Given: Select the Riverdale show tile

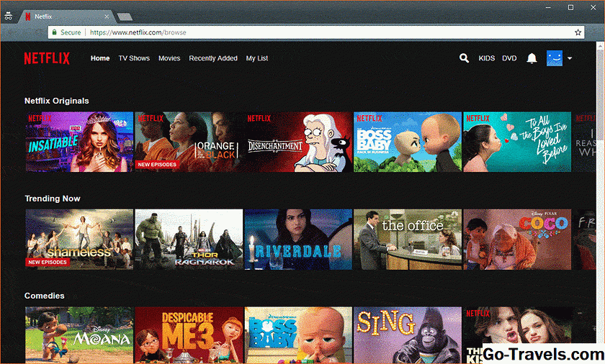Looking at the screenshot, I should [x=297, y=240].
